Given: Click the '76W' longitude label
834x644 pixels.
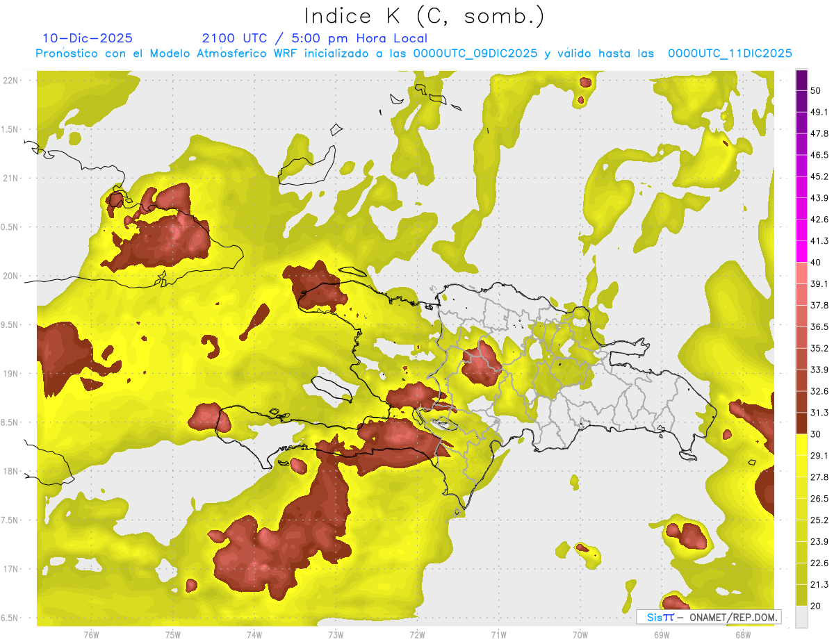Looking at the screenshot, I should coord(91,634).
